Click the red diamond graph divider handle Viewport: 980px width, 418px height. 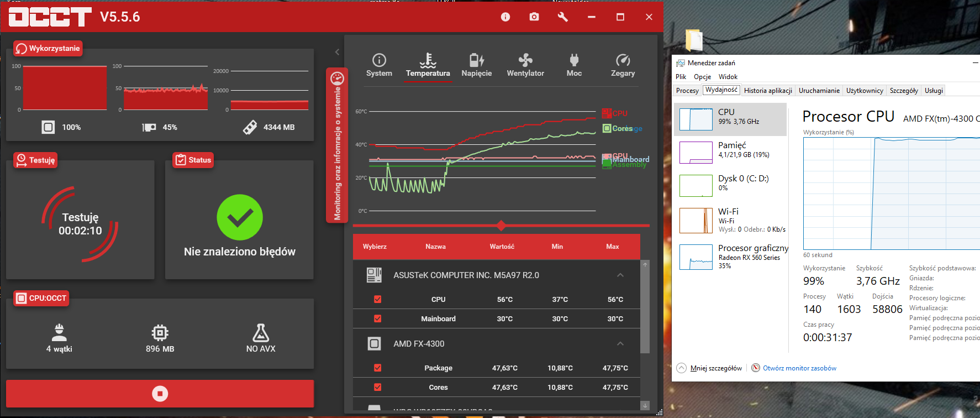[x=501, y=226]
